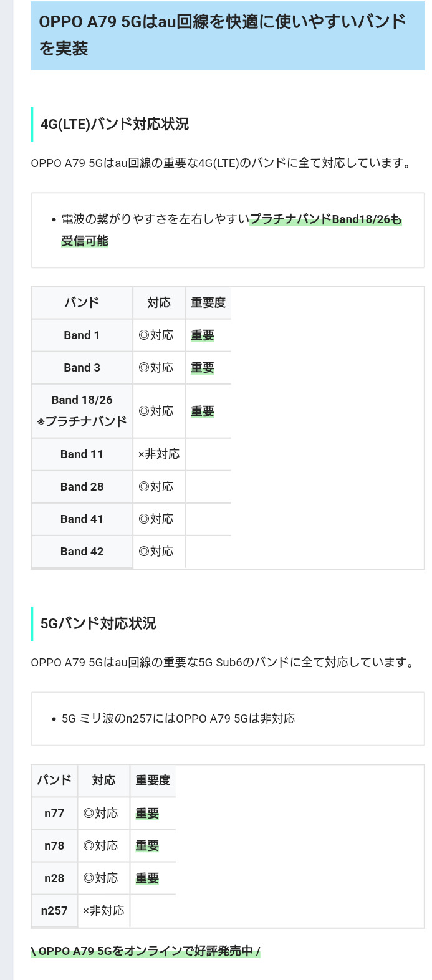Screen dimensions: 432x980
Task: Click the 5Gバンド対応状況 section heading
Action: point(98,623)
